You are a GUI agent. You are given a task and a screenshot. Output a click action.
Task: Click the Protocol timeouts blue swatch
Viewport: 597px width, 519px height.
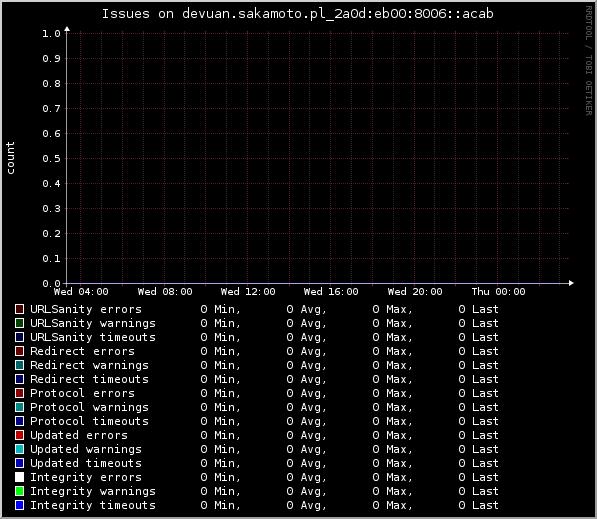(19, 421)
